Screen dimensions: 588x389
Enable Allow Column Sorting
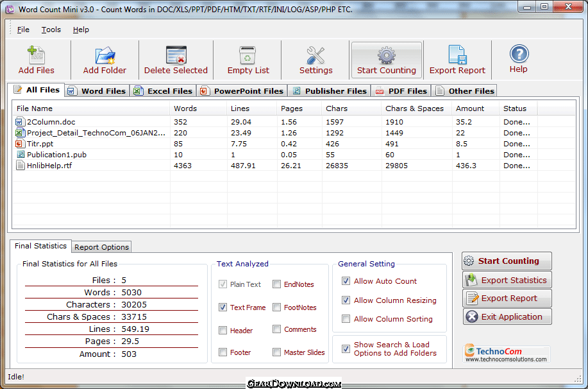point(346,319)
